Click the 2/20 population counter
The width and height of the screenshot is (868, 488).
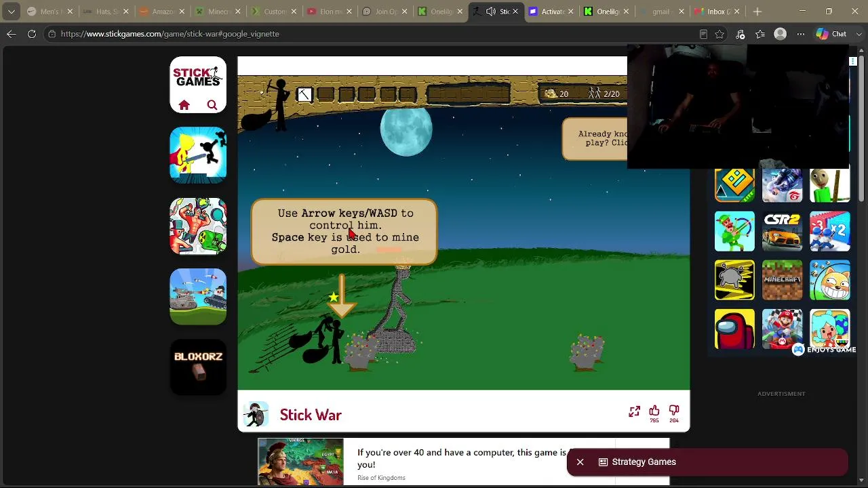click(605, 94)
